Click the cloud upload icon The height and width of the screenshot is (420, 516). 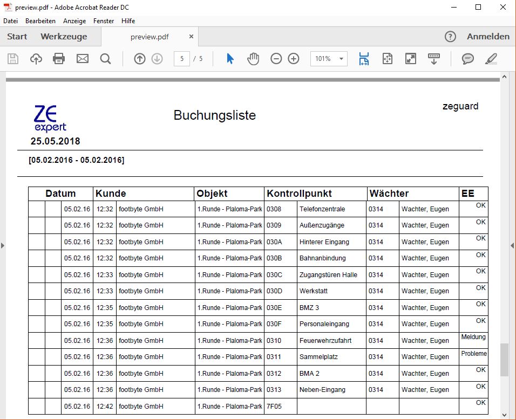tap(36, 59)
